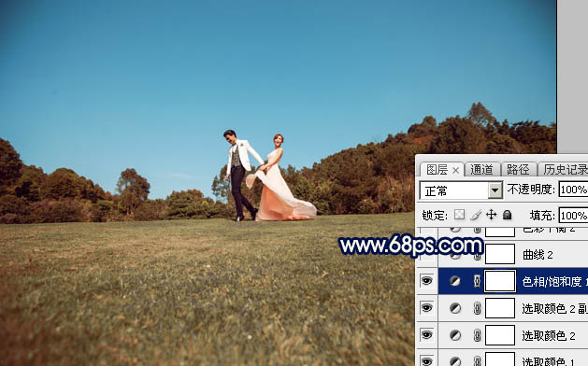Lock all padlock icon

507,215
